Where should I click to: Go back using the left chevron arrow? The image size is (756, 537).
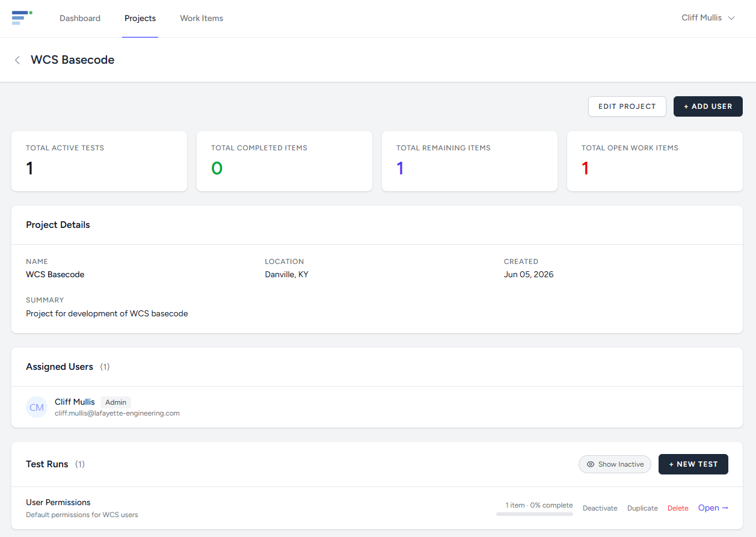tap(17, 60)
